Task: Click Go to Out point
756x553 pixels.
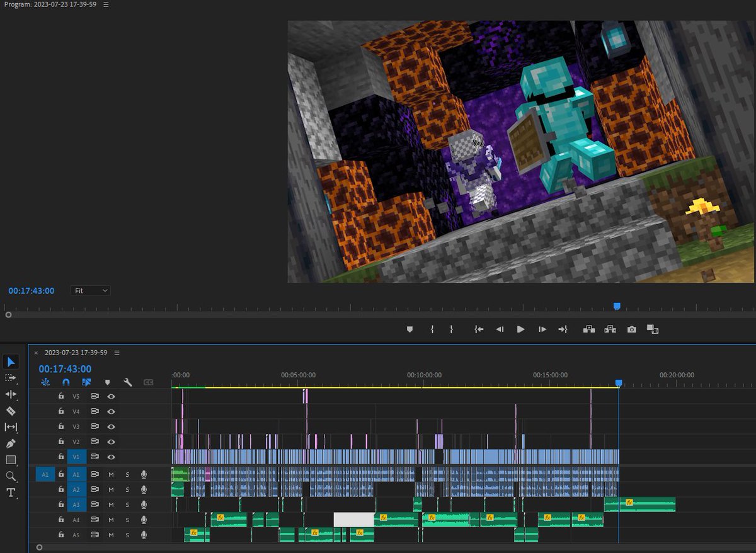Action: point(563,329)
